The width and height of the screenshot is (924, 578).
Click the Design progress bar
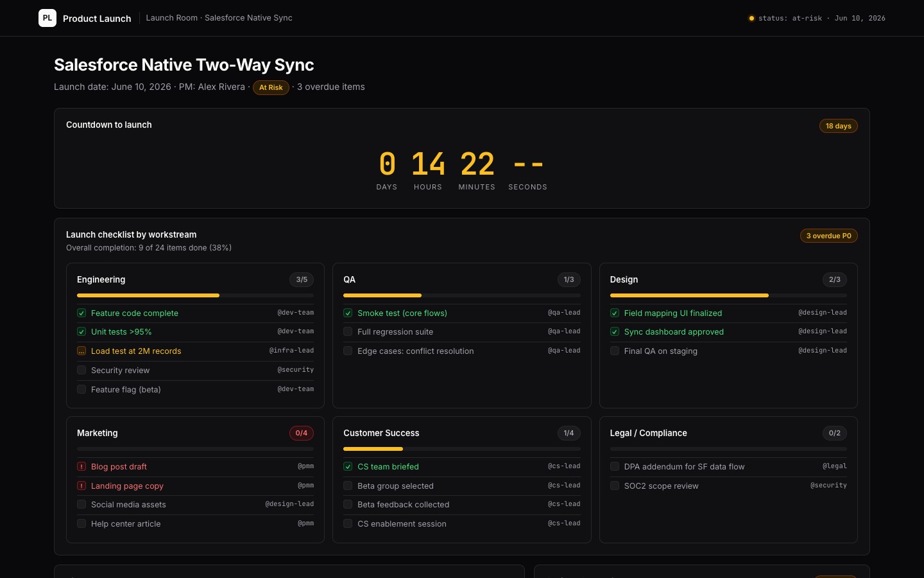pos(728,295)
